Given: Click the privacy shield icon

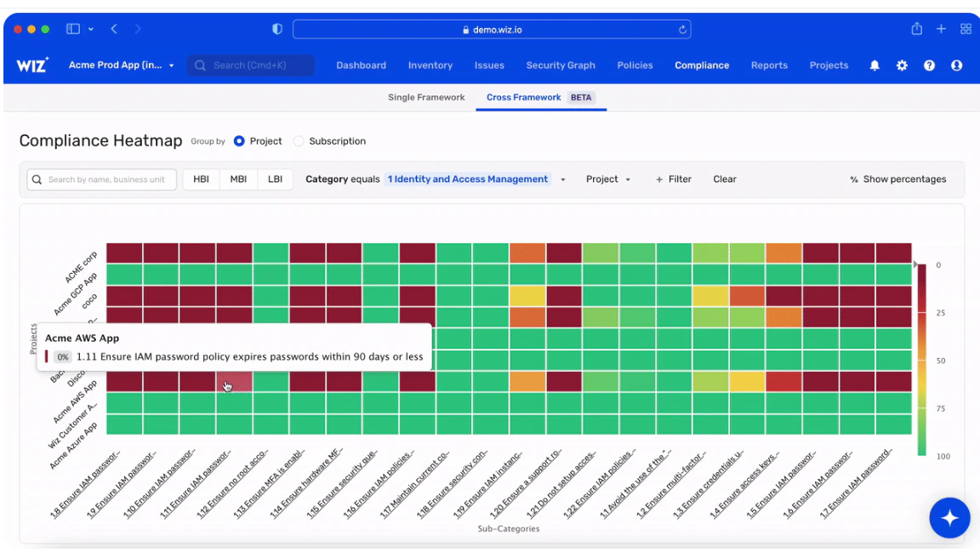Looking at the screenshot, I should [277, 29].
